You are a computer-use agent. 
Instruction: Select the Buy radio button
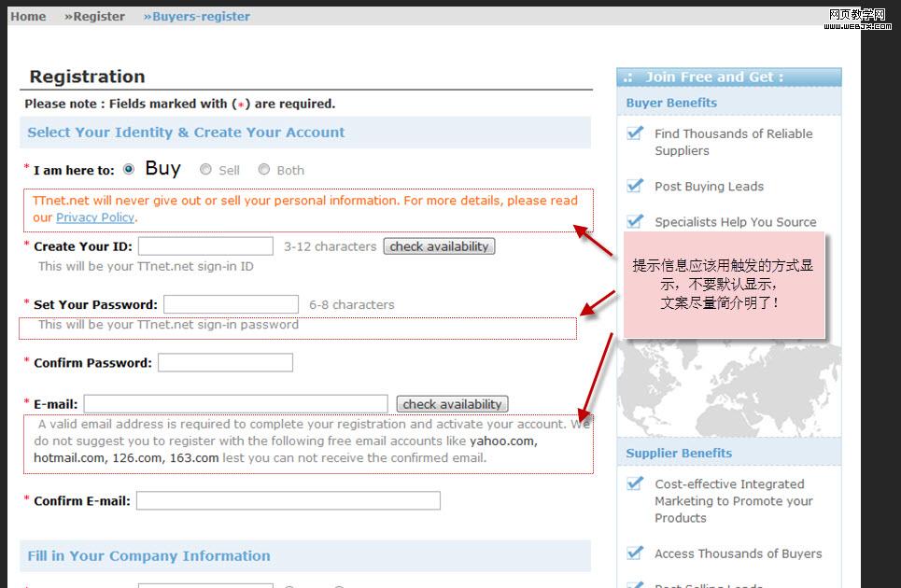(129, 169)
